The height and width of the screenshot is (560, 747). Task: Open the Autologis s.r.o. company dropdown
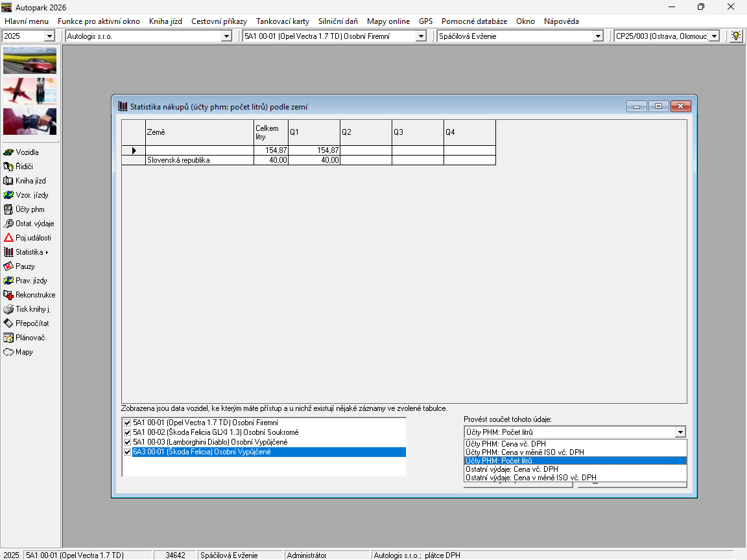click(226, 36)
